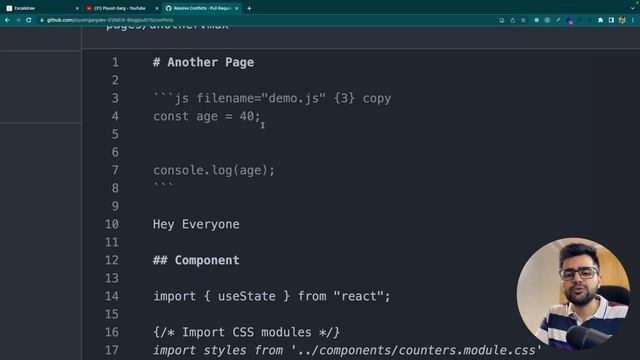Open the Extensions puzzle-piece icon
Screen dimensions: 640x360
pyautogui.click(x=600, y=20)
